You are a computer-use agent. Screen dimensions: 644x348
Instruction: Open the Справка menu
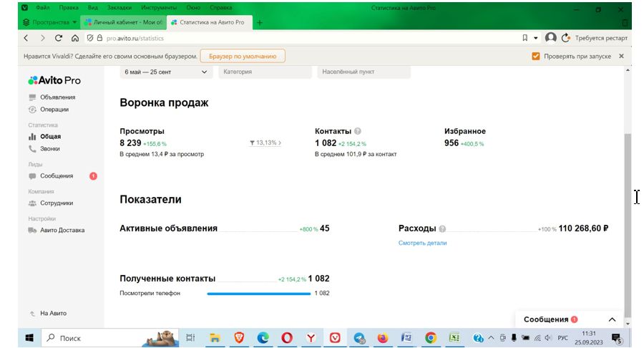click(x=220, y=7)
